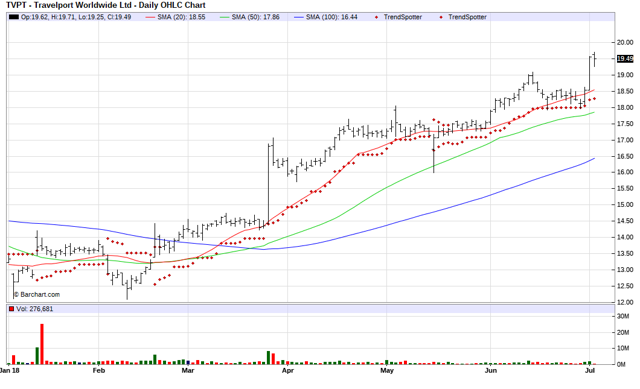Click the 14.00 price axis label
The image size is (640, 389).
click(x=625, y=237)
